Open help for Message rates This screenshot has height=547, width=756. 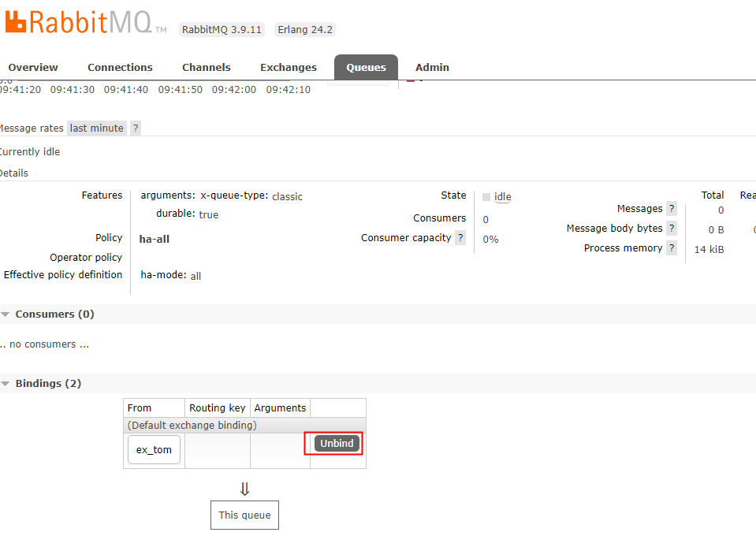(x=136, y=128)
